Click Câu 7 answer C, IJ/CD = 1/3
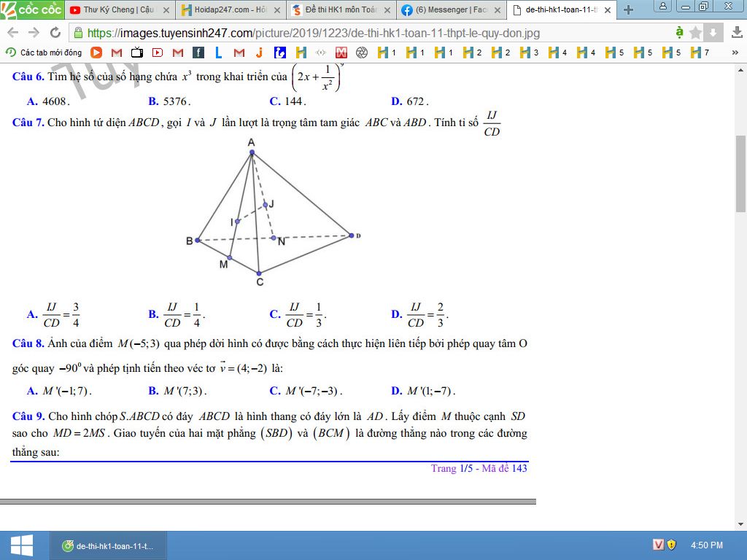This screenshot has width=747, height=560. click(x=298, y=315)
